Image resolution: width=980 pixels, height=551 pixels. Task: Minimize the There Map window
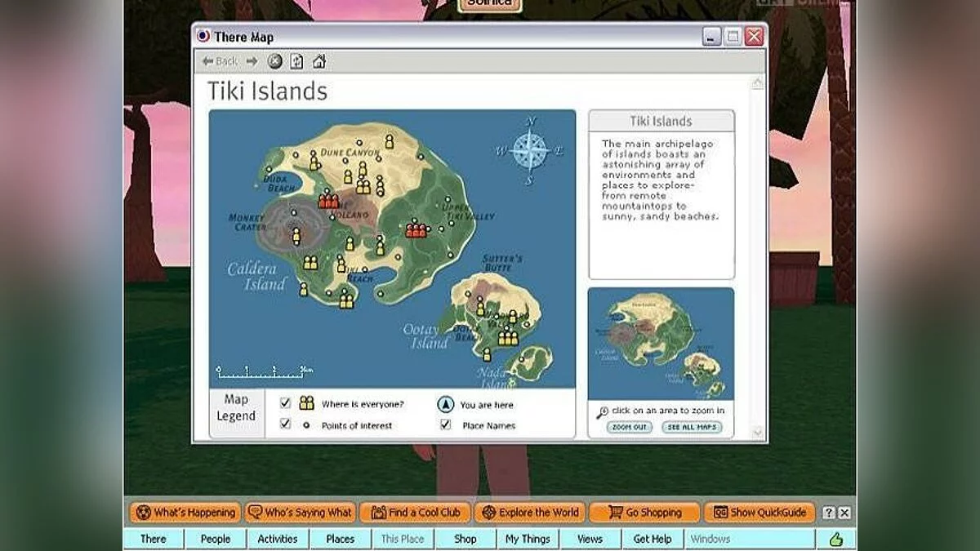coord(712,37)
